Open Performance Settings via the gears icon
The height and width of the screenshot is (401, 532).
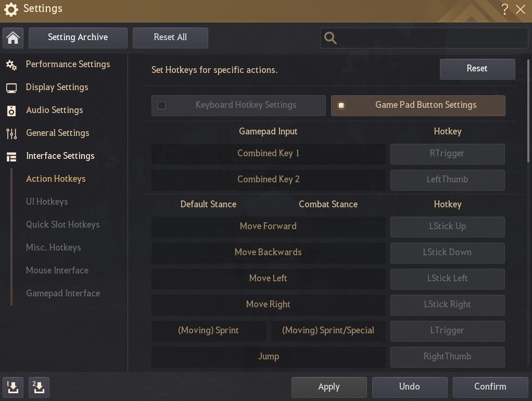(12, 64)
